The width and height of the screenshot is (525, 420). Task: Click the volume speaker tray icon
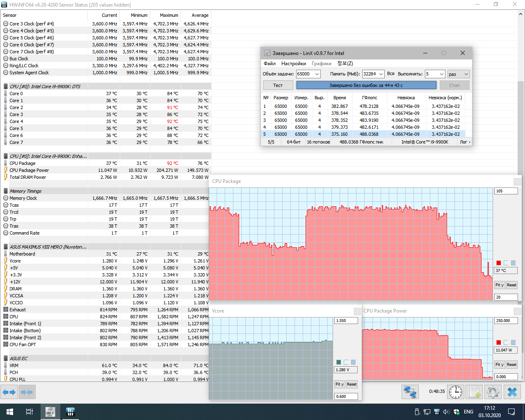pos(446,412)
